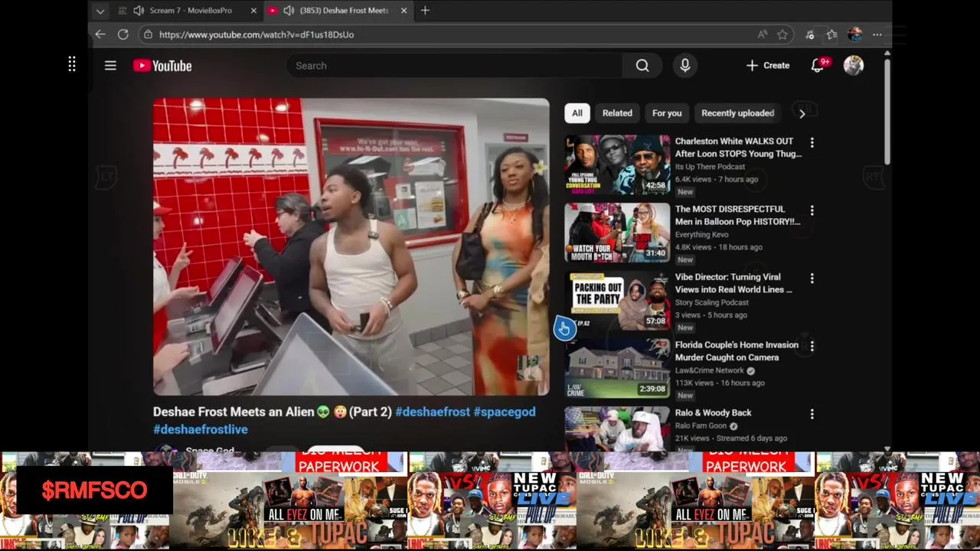Mute audio on Scream 7 tab

tap(139, 11)
